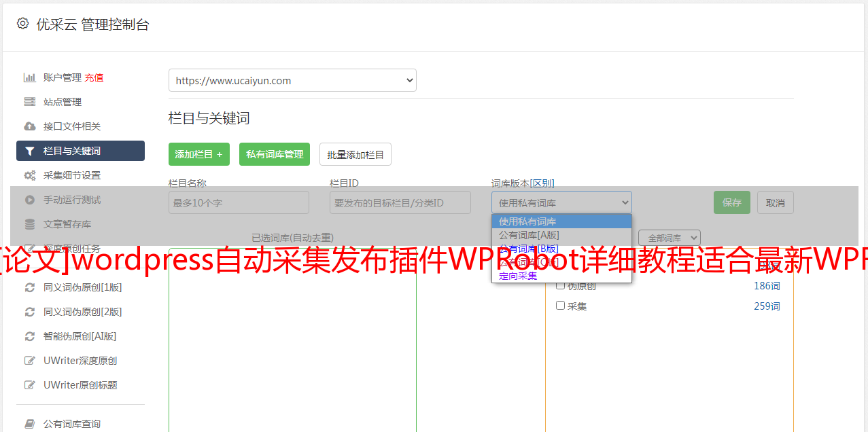Click the funnel icon for 栏目与关键词
Screen dimensions: 868x432
pyautogui.click(x=30, y=151)
